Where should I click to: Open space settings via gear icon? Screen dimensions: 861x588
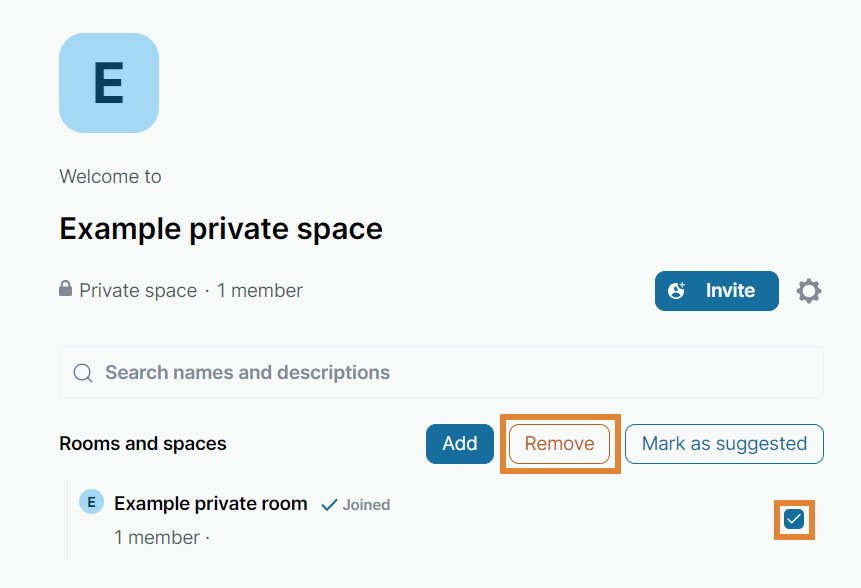[808, 291]
